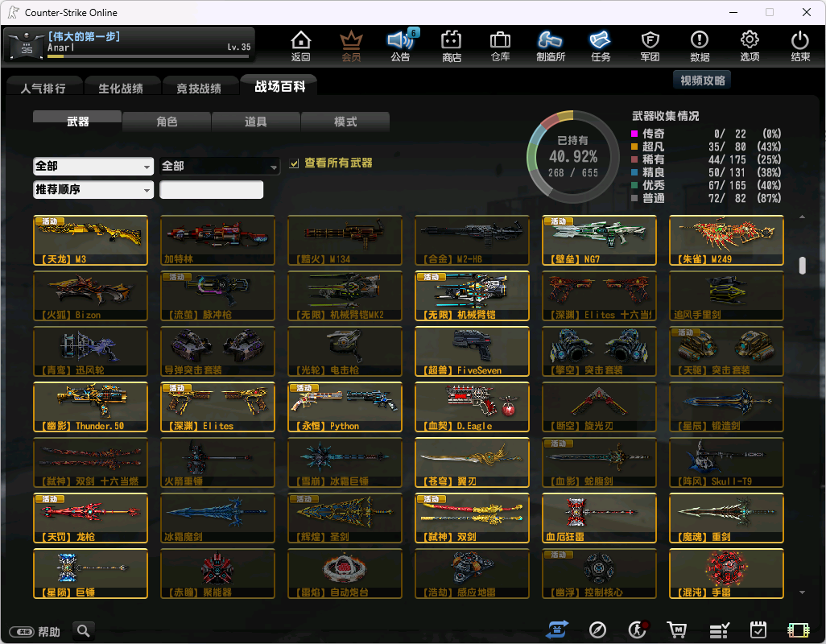
Task: Click the compass icon in bottom bar
Action: coord(597,630)
